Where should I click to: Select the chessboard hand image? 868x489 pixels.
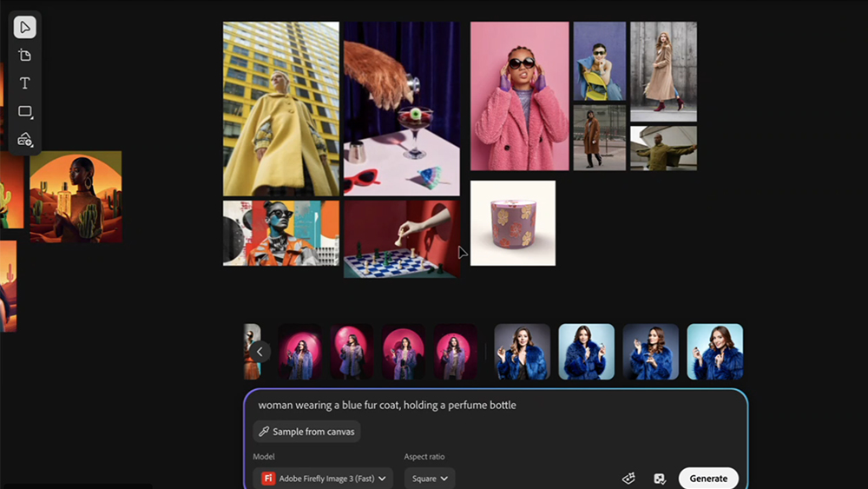pos(402,239)
